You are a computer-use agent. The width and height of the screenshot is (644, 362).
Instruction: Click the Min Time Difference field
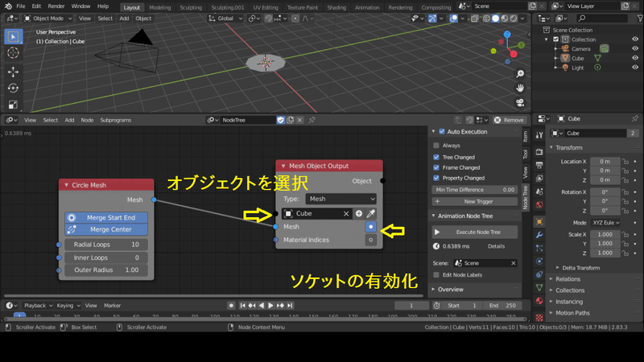[x=475, y=190]
